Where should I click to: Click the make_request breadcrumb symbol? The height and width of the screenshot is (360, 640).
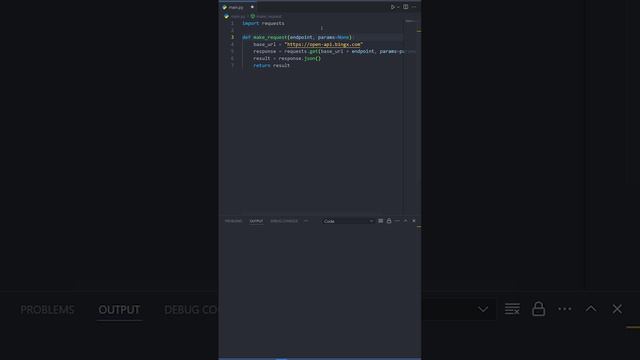[266, 16]
